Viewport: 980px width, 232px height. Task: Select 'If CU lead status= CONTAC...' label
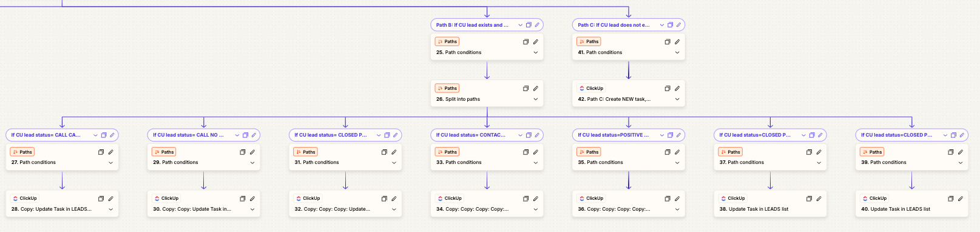[471, 135]
